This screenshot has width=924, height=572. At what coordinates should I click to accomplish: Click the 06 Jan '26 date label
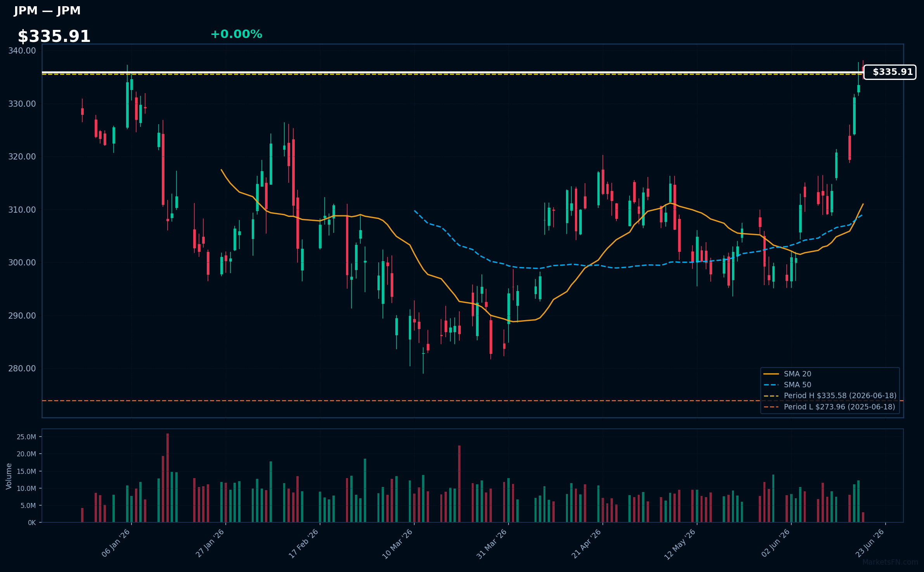(x=116, y=543)
